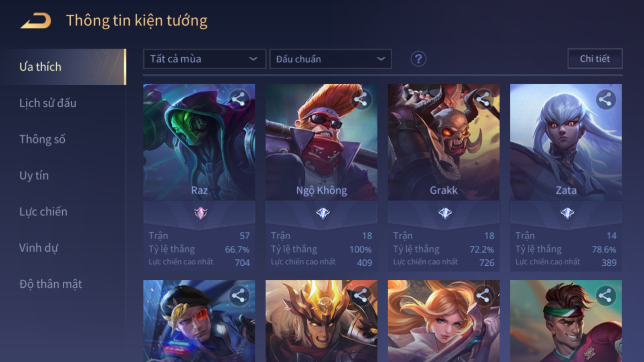Click Zata's mastery badge icon
Viewport: 644px width, 362px height.
pyautogui.click(x=567, y=213)
